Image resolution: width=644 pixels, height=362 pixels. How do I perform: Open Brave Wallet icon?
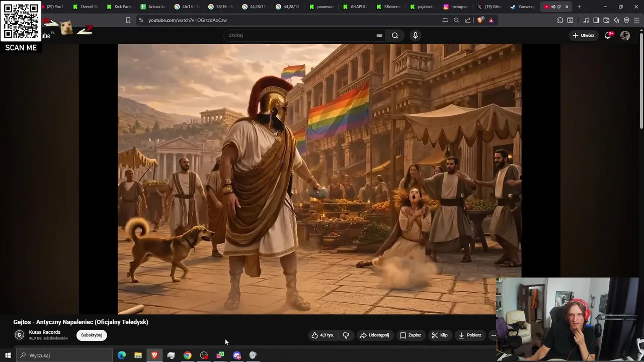[606, 20]
